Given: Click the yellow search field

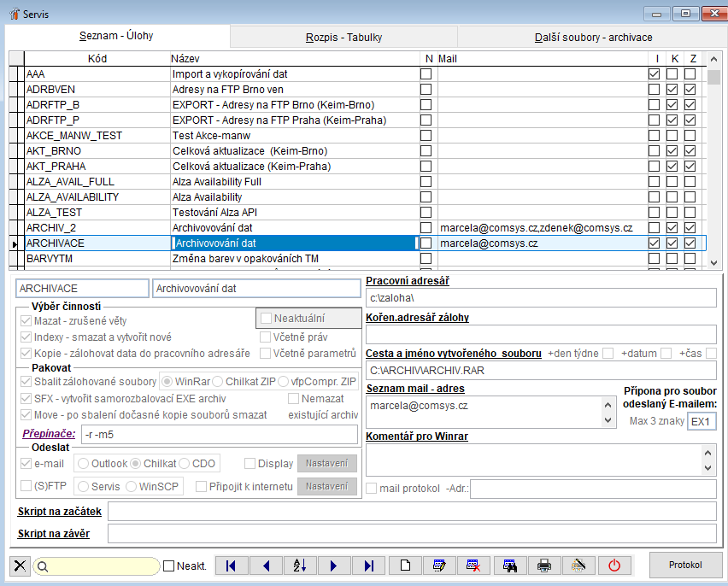Looking at the screenshot, I should coord(97,566).
